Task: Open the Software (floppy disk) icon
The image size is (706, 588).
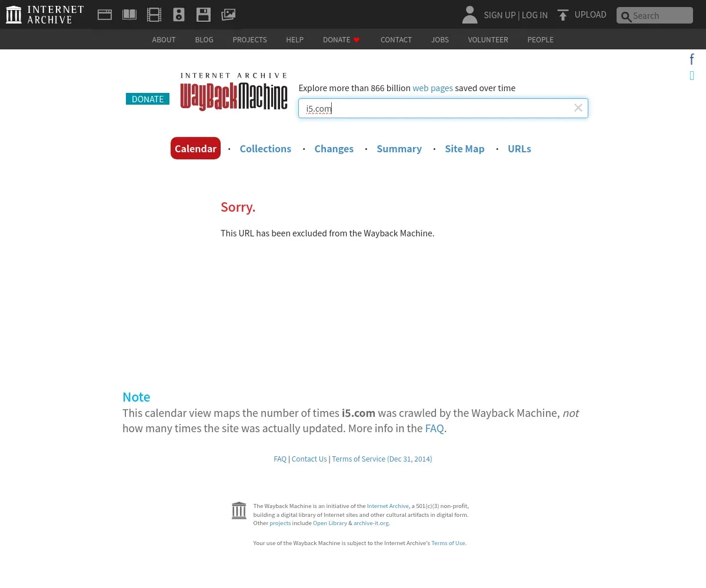Action: point(204,15)
